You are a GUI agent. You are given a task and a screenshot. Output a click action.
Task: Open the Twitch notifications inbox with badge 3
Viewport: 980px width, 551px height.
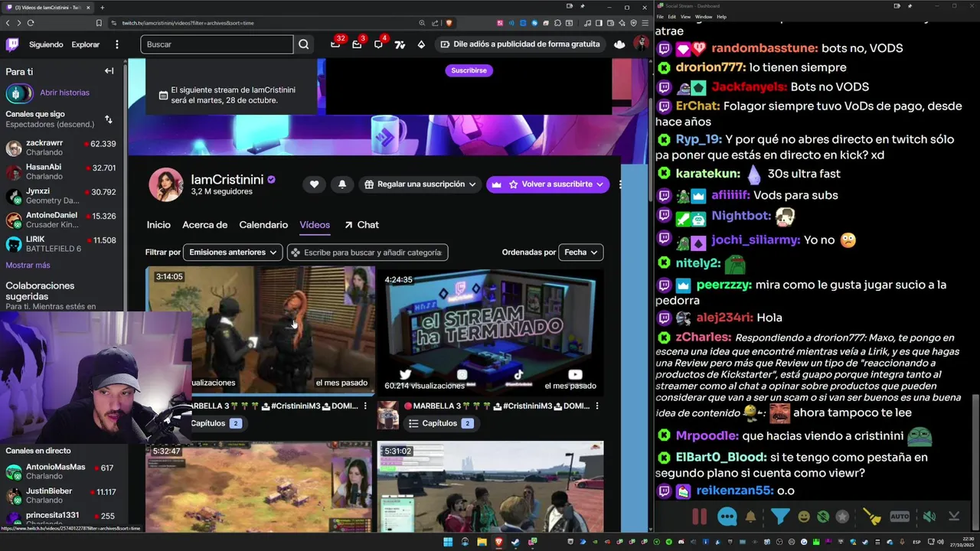[357, 44]
